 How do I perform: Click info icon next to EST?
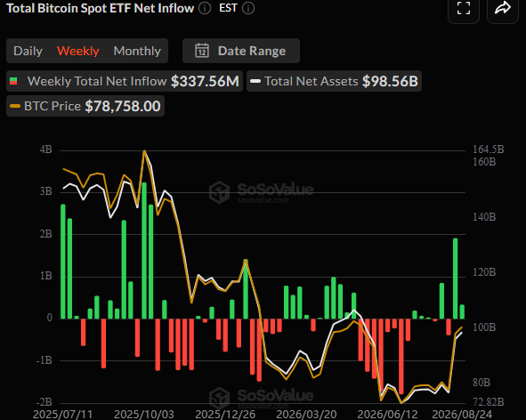point(248,8)
